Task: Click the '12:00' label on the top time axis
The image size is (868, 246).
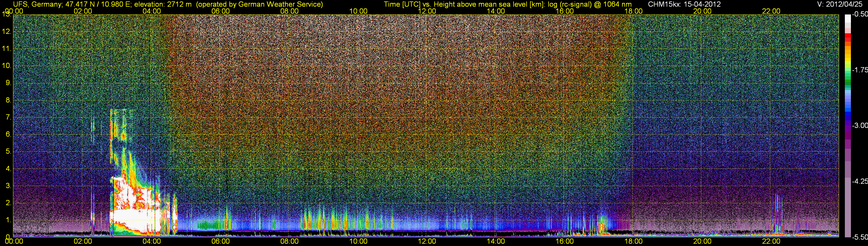Action: tap(427, 11)
